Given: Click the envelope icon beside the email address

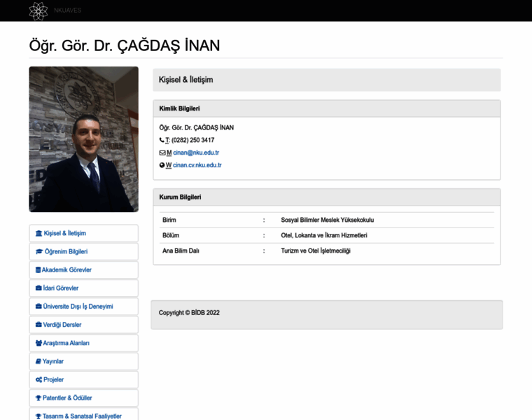Looking at the screenshot, I should click(162, 153).
